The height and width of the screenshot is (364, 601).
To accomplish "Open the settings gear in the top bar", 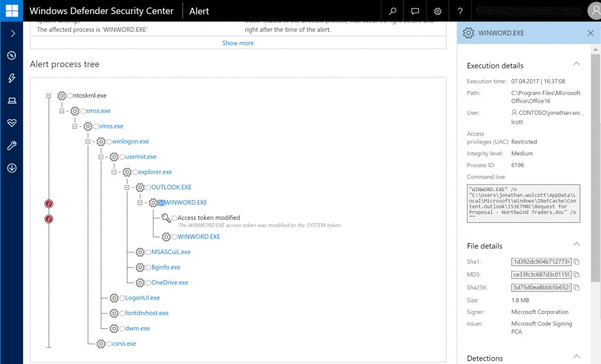I will click(437, 11).
